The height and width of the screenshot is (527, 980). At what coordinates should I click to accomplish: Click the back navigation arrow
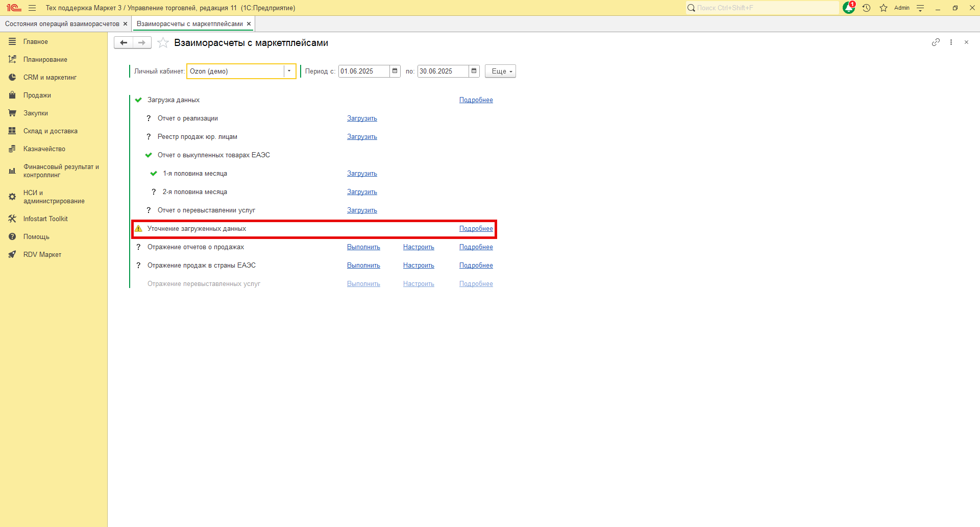[x=124, y=43]
